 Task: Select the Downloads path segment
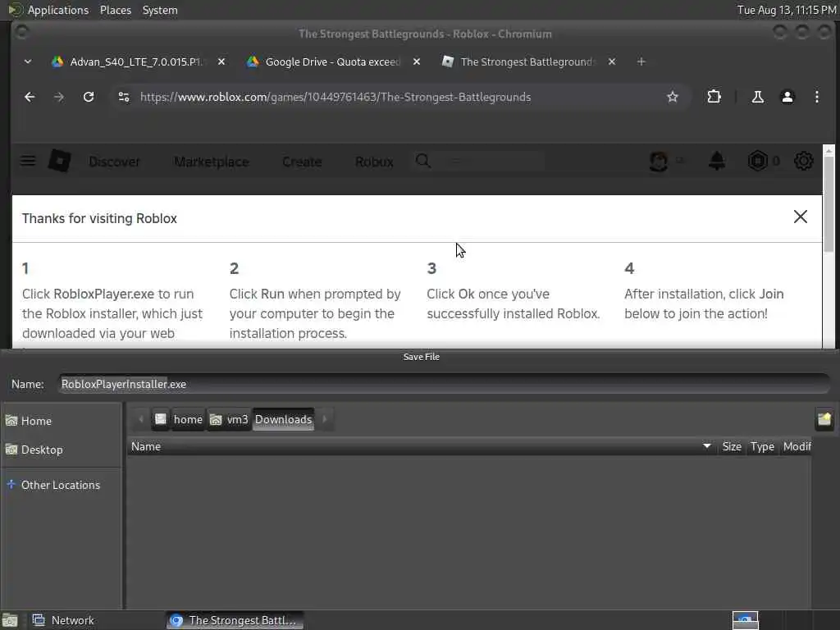click(x=283, y=419)
